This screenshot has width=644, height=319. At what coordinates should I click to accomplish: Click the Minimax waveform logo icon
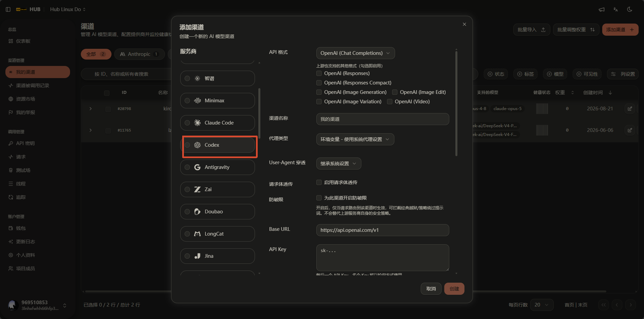pyautogui.click(x=197, y=101)
